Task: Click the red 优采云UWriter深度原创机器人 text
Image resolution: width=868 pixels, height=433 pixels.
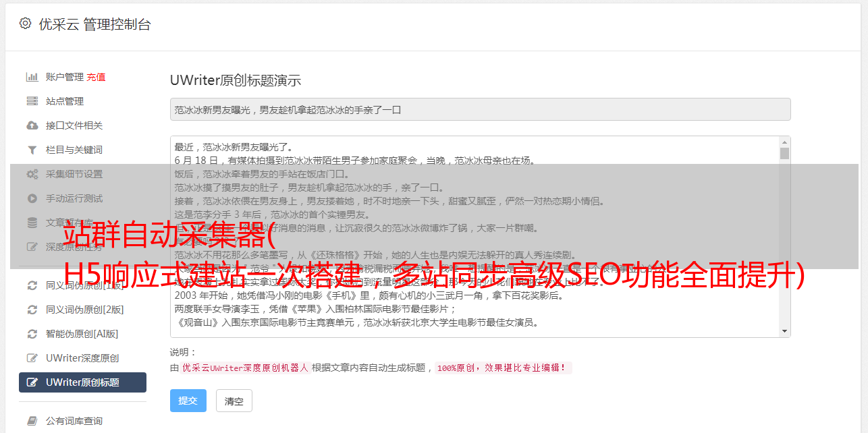Action: coord(245,368)
